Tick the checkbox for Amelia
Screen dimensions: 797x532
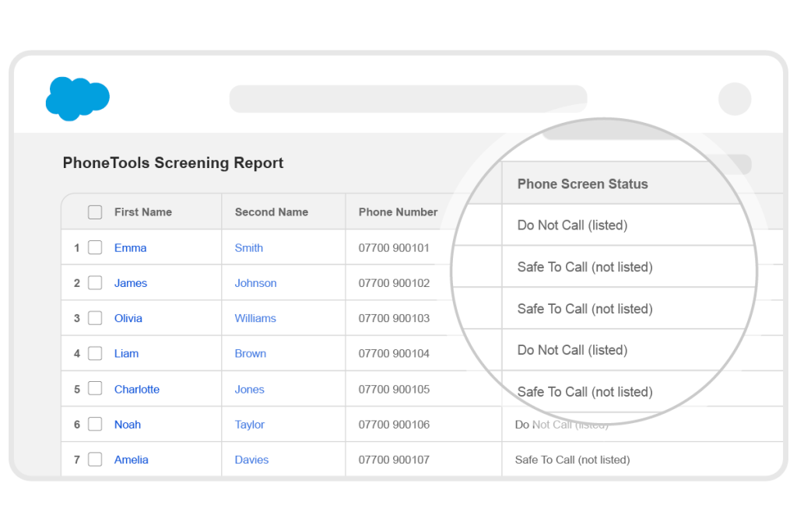coord(95,460)
